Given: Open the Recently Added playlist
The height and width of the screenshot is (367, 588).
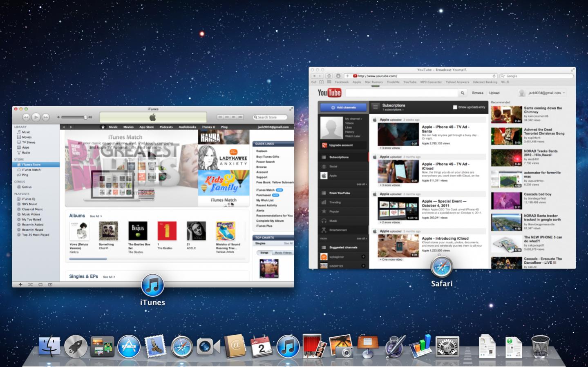Looking at the screenshot, I should (x=33, y=225).
